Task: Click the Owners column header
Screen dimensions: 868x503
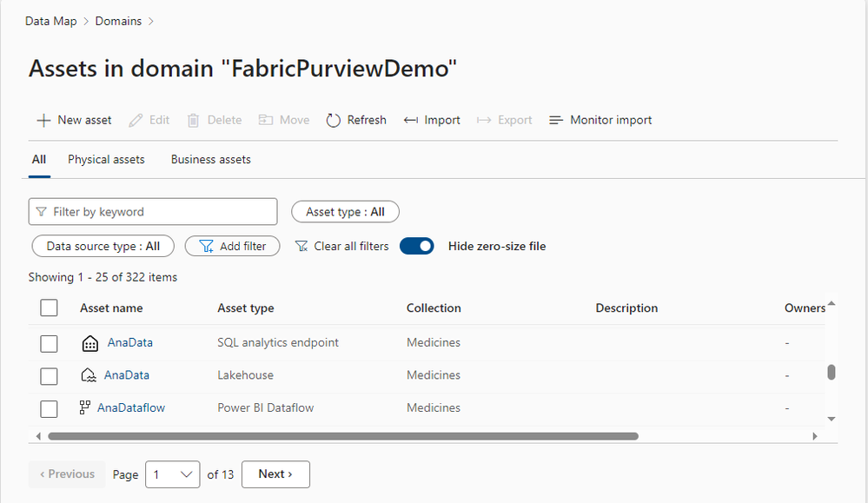Action: tap(805, 308)
